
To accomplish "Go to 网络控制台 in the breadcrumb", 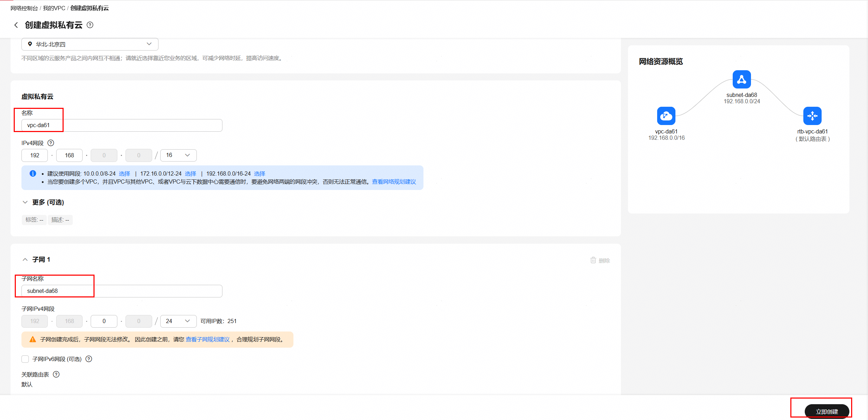I will 24,8.
